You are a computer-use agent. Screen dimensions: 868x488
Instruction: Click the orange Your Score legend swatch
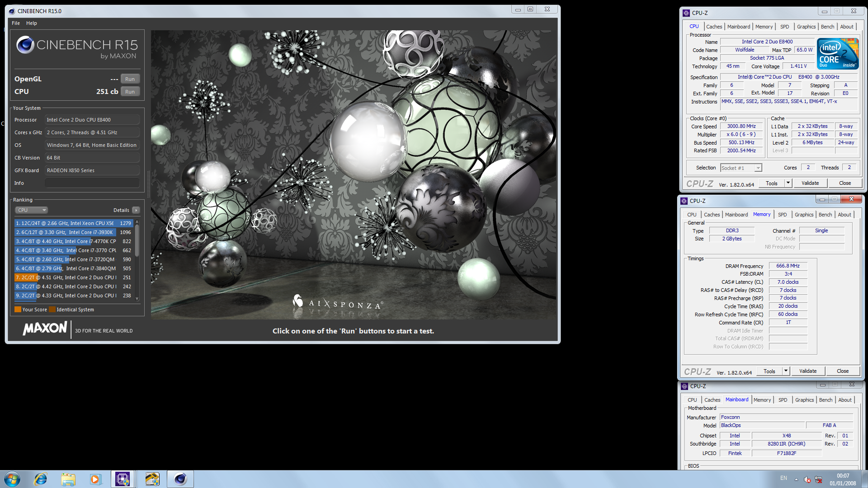point(18,310)
